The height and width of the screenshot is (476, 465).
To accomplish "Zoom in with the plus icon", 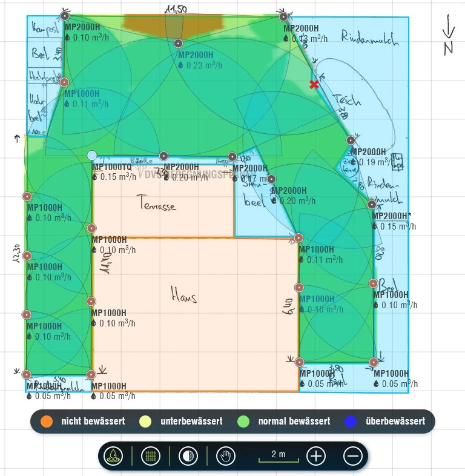I will coord(316,456).
